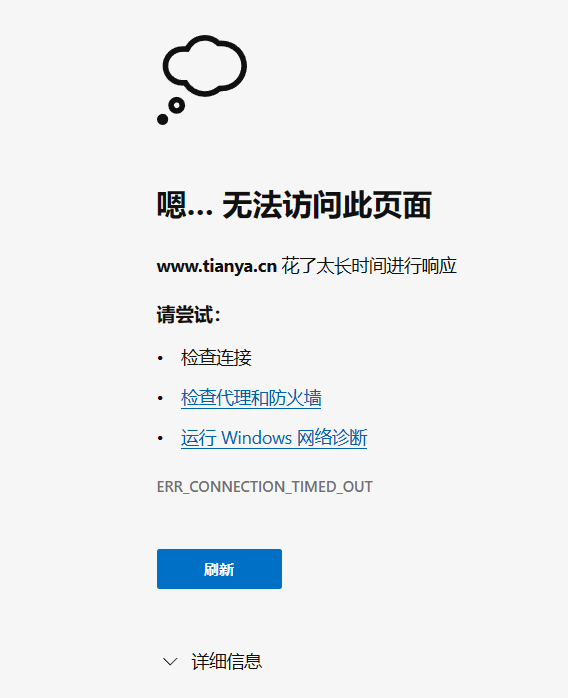Open the 详细信息 details label
Screen dimensions: 568x698
pos(227,661)
